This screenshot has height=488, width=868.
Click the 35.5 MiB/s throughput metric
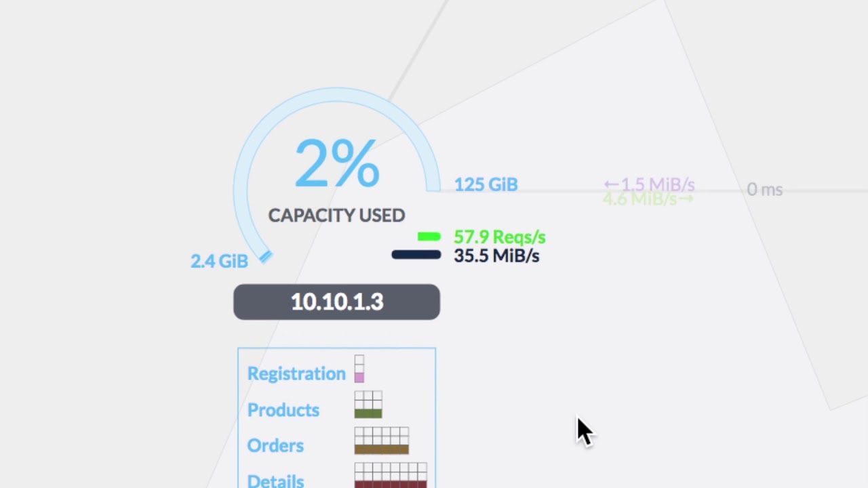[x=496, y=256]
